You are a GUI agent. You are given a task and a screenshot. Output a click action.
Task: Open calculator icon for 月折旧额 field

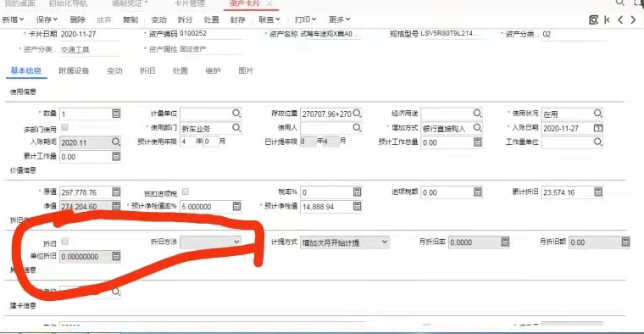(625, 242)
